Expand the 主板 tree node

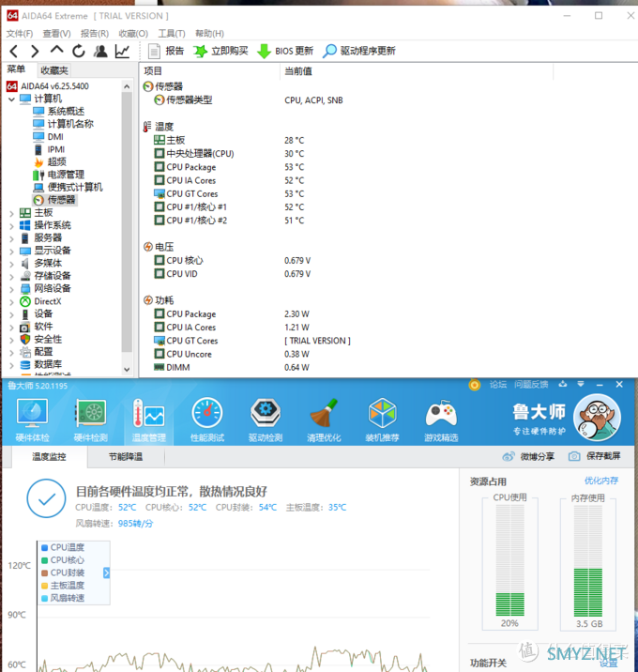(x=11, y=213)
